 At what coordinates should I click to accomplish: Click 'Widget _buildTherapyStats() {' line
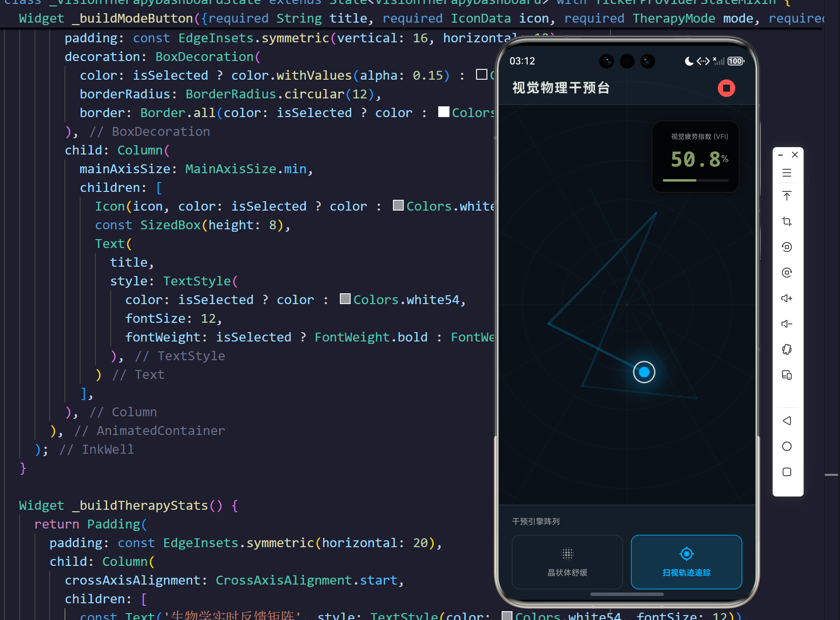click(x=129, y=505)
